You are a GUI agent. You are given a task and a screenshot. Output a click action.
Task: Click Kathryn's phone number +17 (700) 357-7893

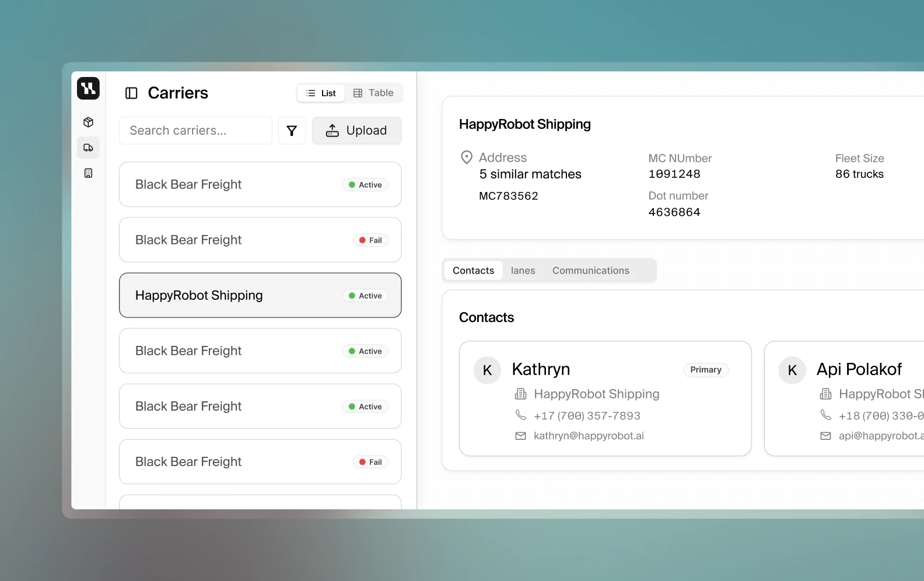[x=587, y=416]
